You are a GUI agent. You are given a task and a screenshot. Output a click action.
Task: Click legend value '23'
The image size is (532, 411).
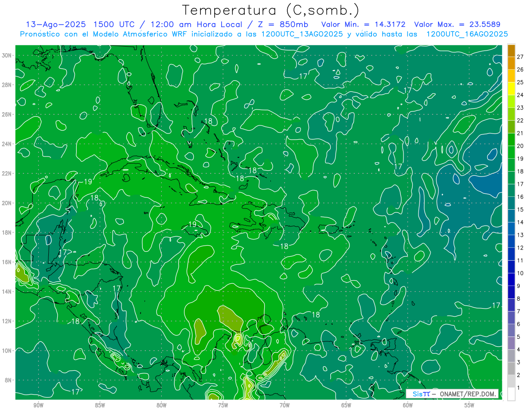(520, 108)
